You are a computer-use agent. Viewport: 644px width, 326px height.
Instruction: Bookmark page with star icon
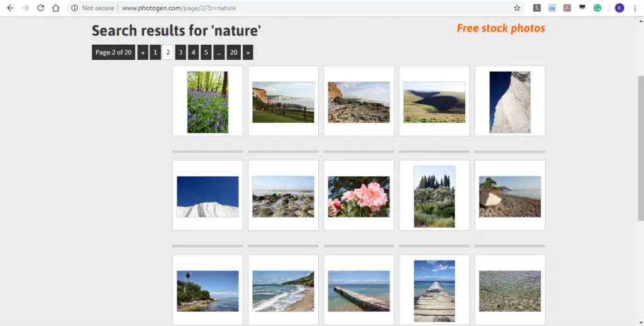click(517, 8)
